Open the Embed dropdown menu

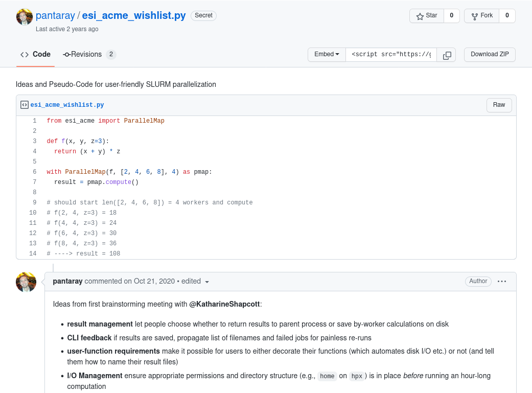[x=327, y=55]
